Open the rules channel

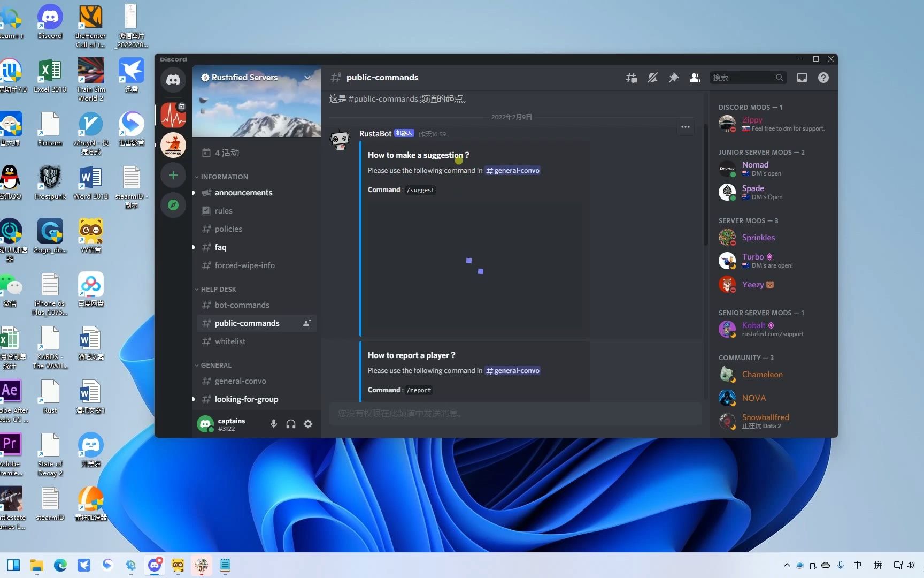(257, 211)
